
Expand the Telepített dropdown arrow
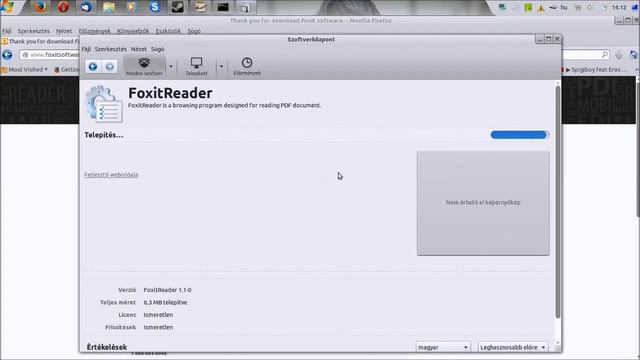pyautogui.click(x=221, y=66)
